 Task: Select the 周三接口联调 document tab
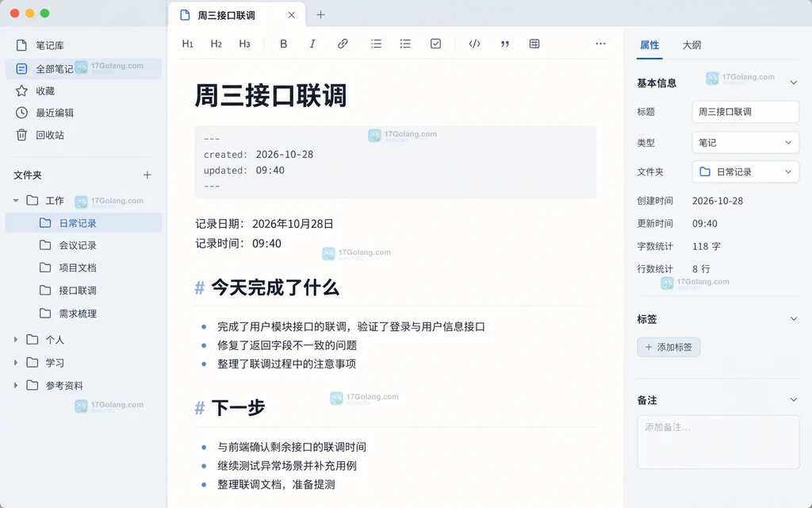coord(236,15)
